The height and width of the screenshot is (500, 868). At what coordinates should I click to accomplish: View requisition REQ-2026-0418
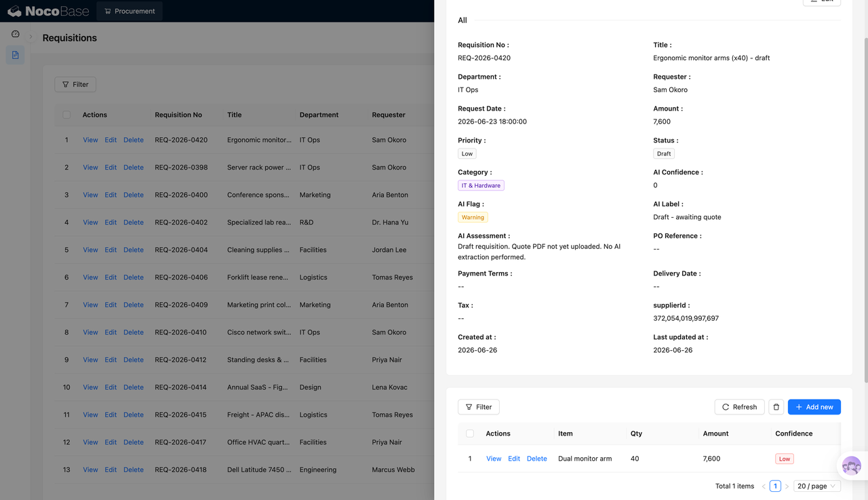pyautogui.click(x=90, y=469)
